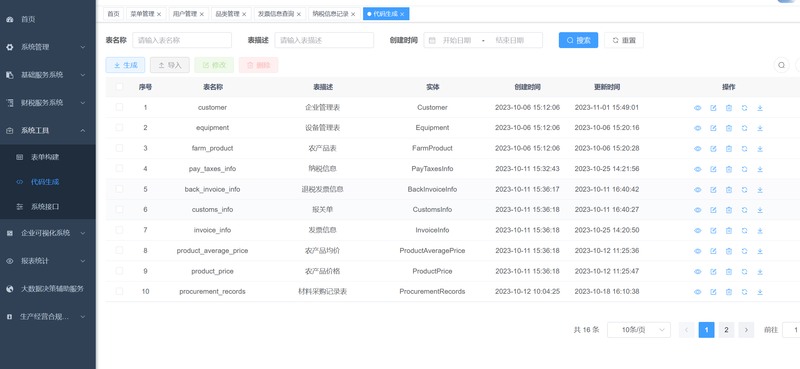This screenshot has width=800, height=369.
Task: Expand 企业可视化系统 sidebar menu
Action: (47, 233)
